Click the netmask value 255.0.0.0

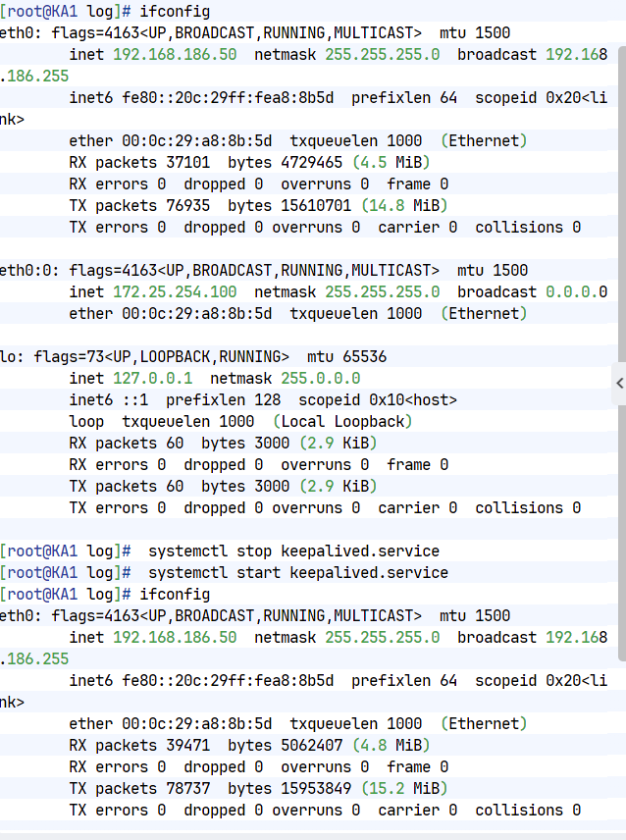click(321, 378)
